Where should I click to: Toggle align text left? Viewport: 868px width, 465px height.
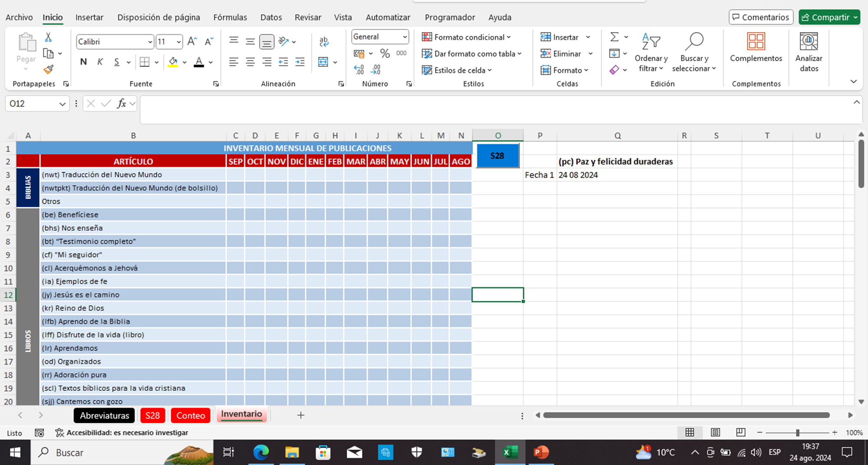(x=233, y=62)
